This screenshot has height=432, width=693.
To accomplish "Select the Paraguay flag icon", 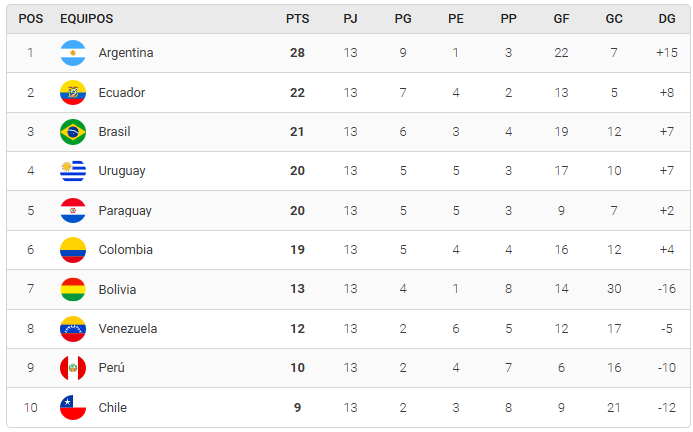I will click(x=73, y=211).
